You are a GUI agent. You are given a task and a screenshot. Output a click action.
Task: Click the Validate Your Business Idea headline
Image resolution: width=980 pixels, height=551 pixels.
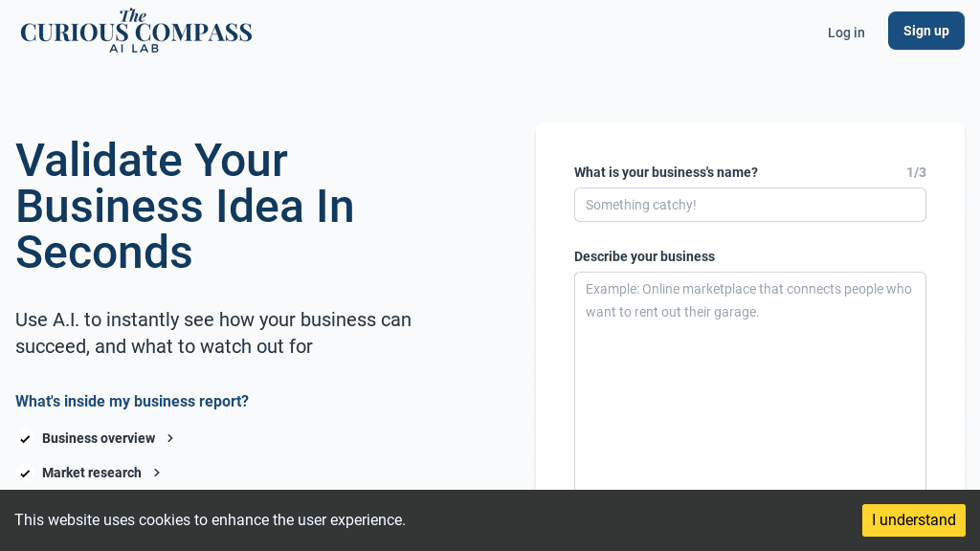pyautogui.click(x=184, y=207)
